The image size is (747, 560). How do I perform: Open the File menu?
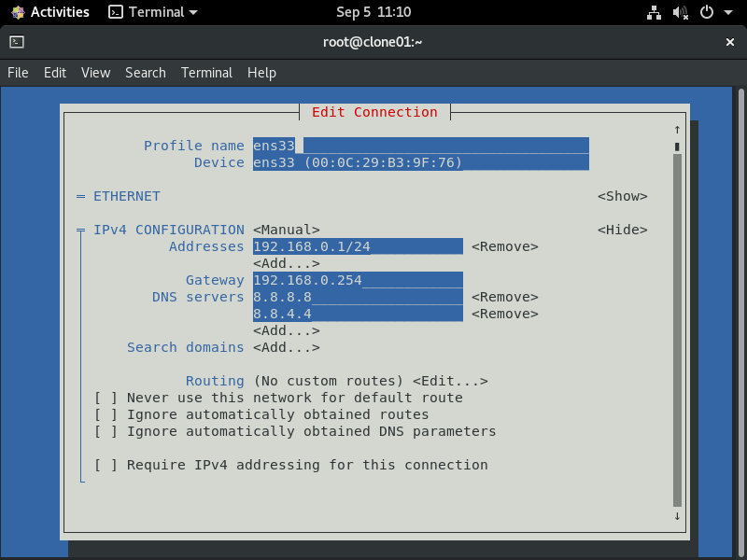(18, 73)
